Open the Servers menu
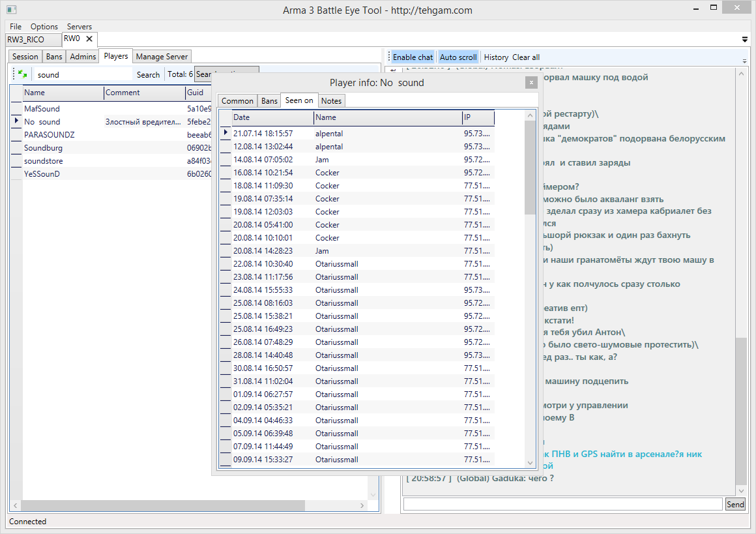Image resolution: width=756 pixels, height=534 pixels. (x=79, y=27)
